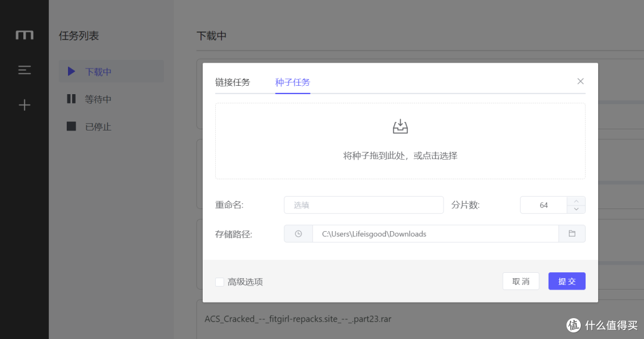Screen dimensions: 644x339
Task: Switch to the 种子任务 tab
Action: [292, 82]
